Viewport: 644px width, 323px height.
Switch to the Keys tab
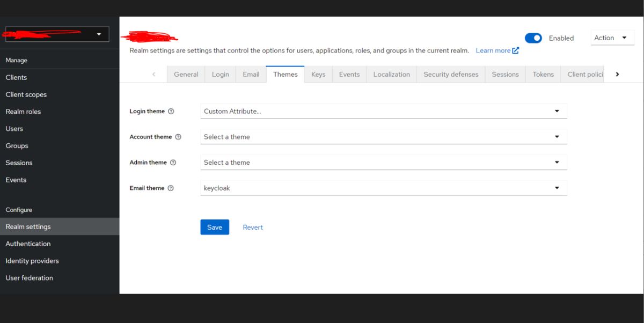(x=318, y=75)
